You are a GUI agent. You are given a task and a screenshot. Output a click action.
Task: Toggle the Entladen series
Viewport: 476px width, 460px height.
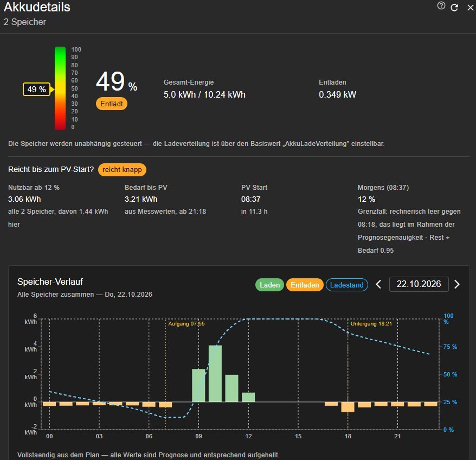(305, 285)
